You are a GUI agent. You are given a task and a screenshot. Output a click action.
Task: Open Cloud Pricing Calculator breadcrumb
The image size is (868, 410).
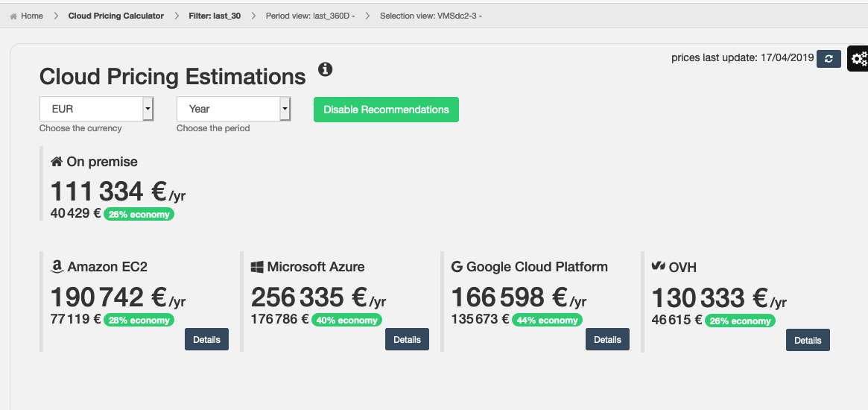click(116, 16)
